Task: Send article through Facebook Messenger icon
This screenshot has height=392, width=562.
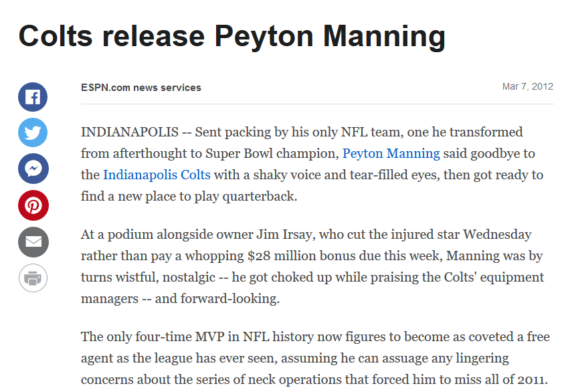Action: (33, 169)
